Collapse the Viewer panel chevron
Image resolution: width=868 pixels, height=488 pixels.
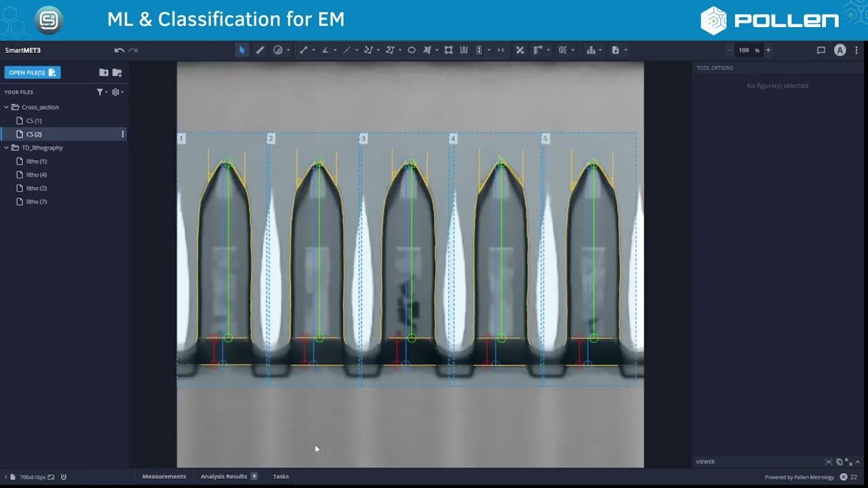(858, 462)
